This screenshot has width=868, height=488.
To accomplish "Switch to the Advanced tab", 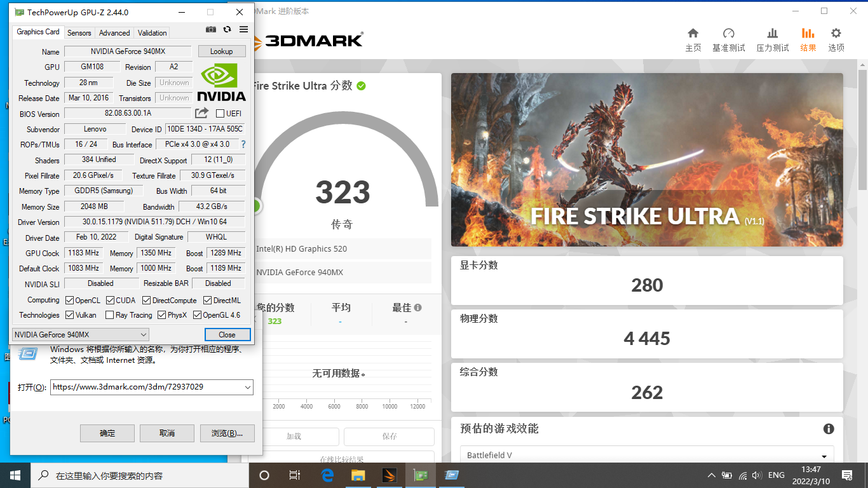I will 114,32.
